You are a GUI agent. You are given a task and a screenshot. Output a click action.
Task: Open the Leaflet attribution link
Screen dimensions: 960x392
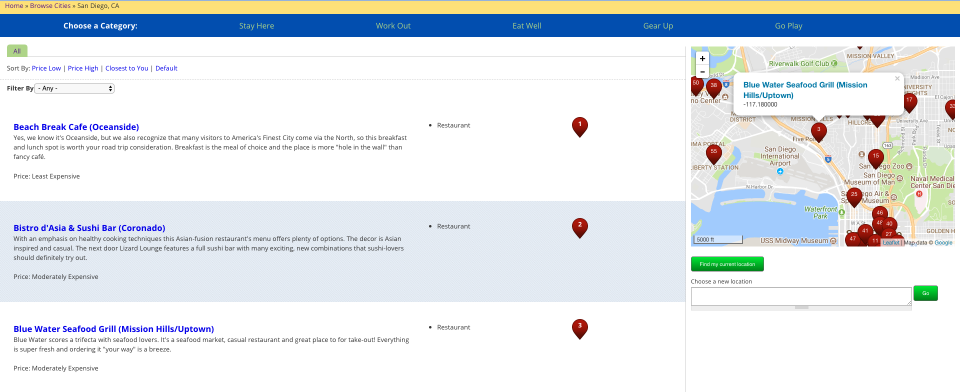[890, 243]
